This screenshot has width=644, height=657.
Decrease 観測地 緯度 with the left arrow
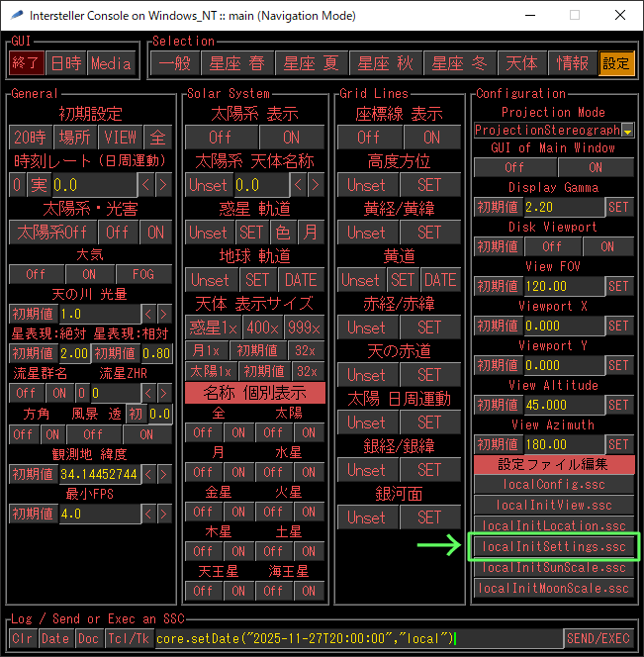148,474
